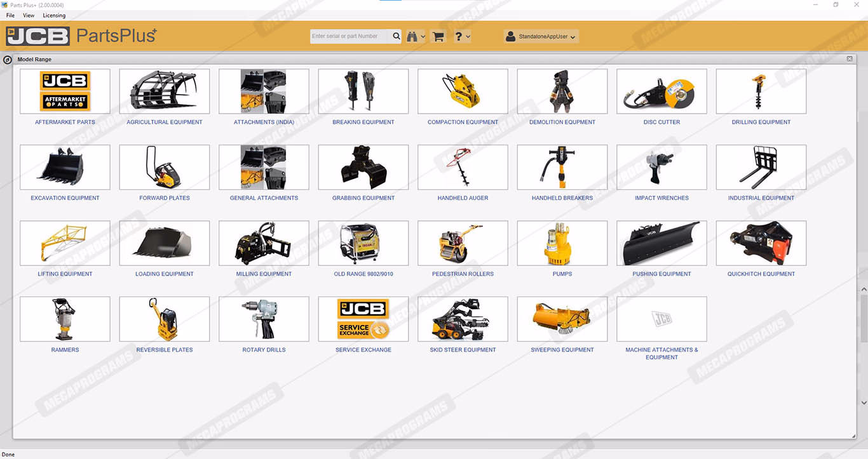The image size is (868, 459).
Task: Open the File menu
Action: coord(10,15)
